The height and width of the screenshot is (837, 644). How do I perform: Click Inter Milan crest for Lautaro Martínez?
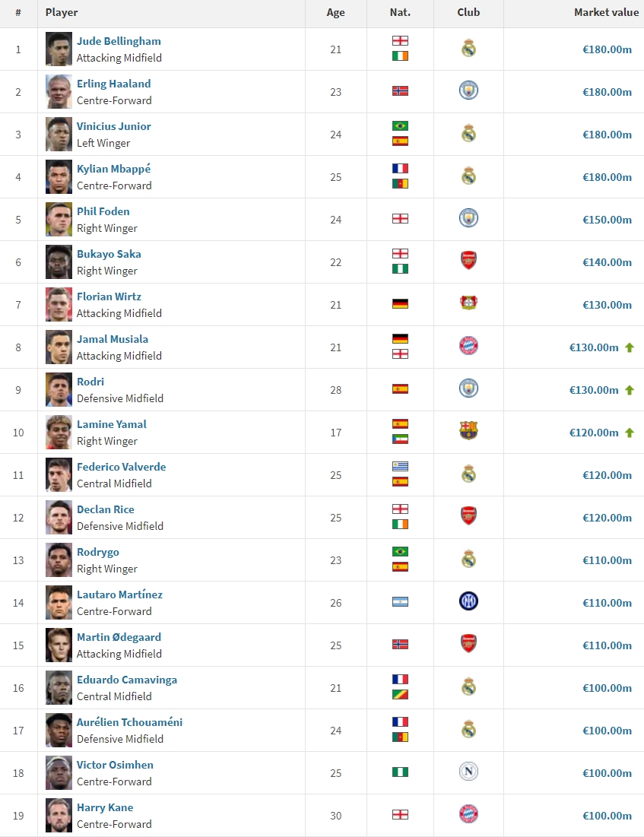pyautogui.click(x=468, y=603)
